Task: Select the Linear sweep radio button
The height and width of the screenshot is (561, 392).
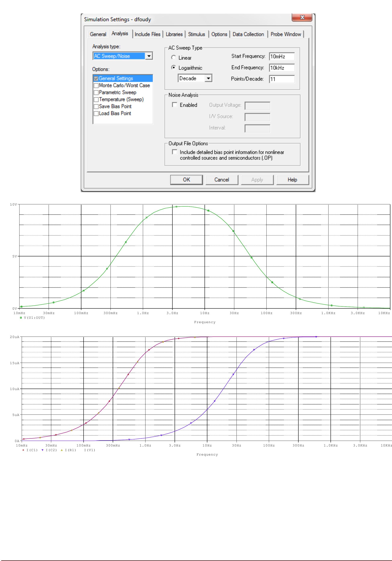Action: [174, 57]
